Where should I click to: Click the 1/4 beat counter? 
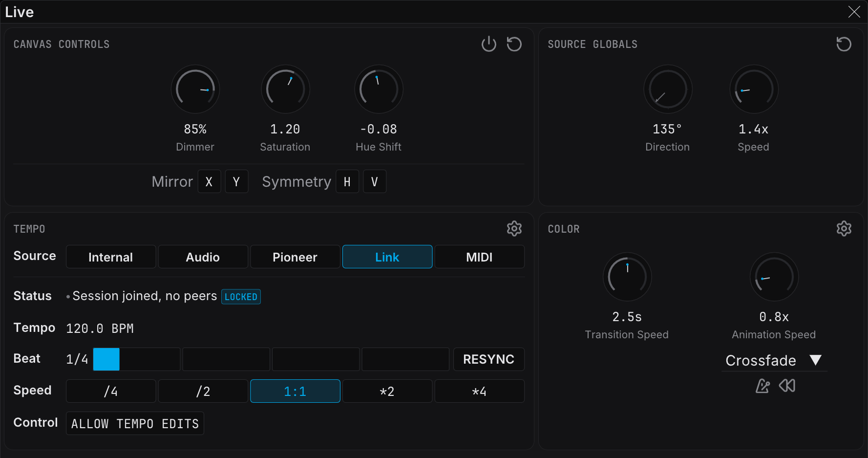tap(77, 359)
